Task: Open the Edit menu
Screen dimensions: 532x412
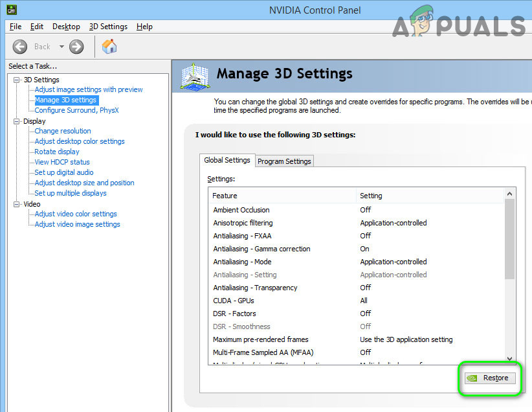Action: 37,27
